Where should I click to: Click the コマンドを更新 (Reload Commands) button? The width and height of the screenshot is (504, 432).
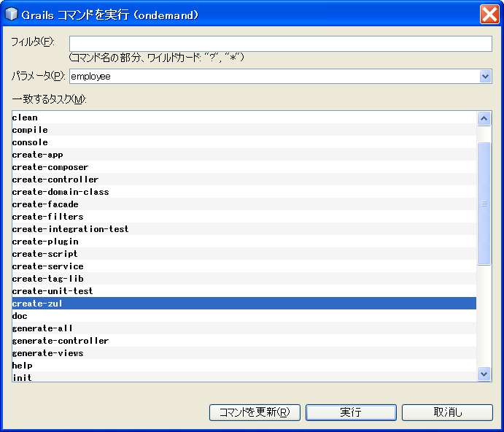[x=255, y=412]
